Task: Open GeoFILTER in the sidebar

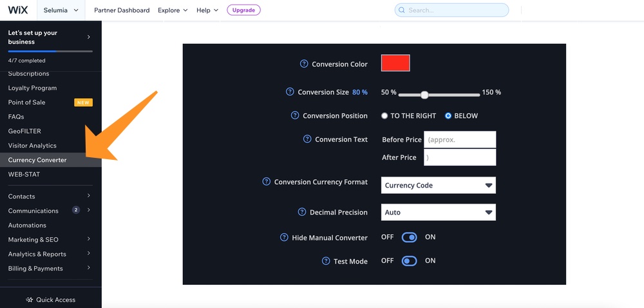Action: [x=24, y=131]
